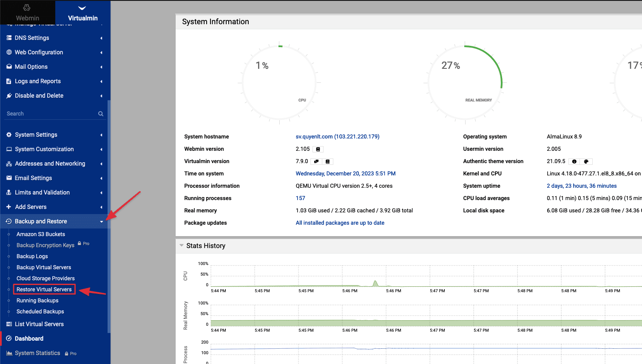The height and width of the screenshot is (364, 642).
Task: Collapse the Backup and Restore menu arrow
Action: (102, 221)
